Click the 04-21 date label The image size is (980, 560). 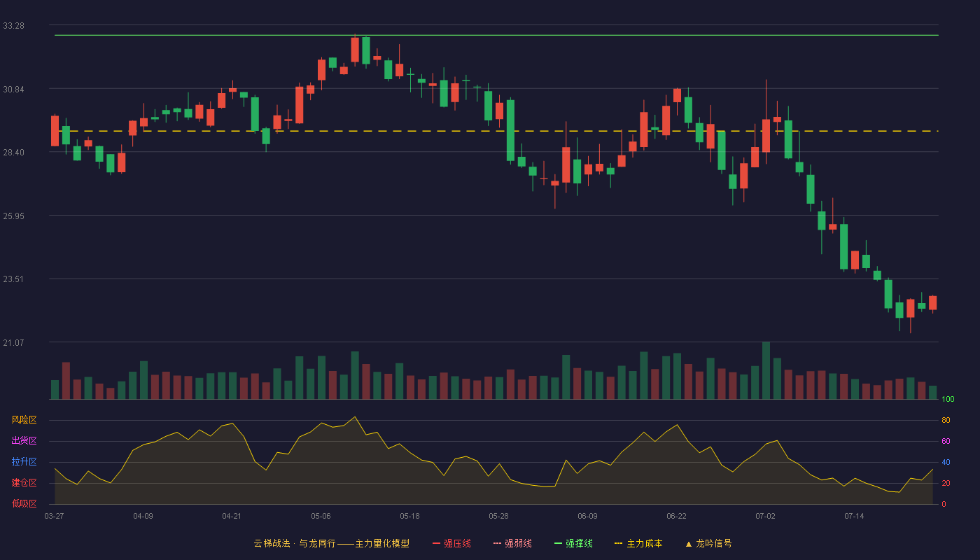(x=232, y=516)
